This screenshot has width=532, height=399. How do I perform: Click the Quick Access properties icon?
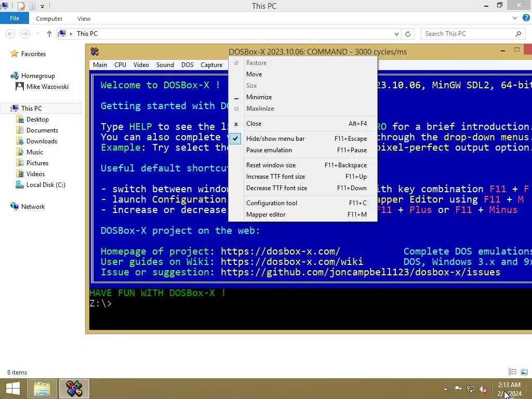[21, 6]
